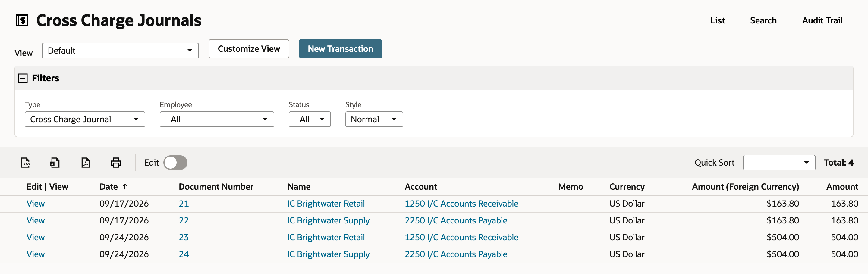Open the Style dropdown showing Normal
The width and height of the screenshot is (868, 274).
[x=374, y=119]
